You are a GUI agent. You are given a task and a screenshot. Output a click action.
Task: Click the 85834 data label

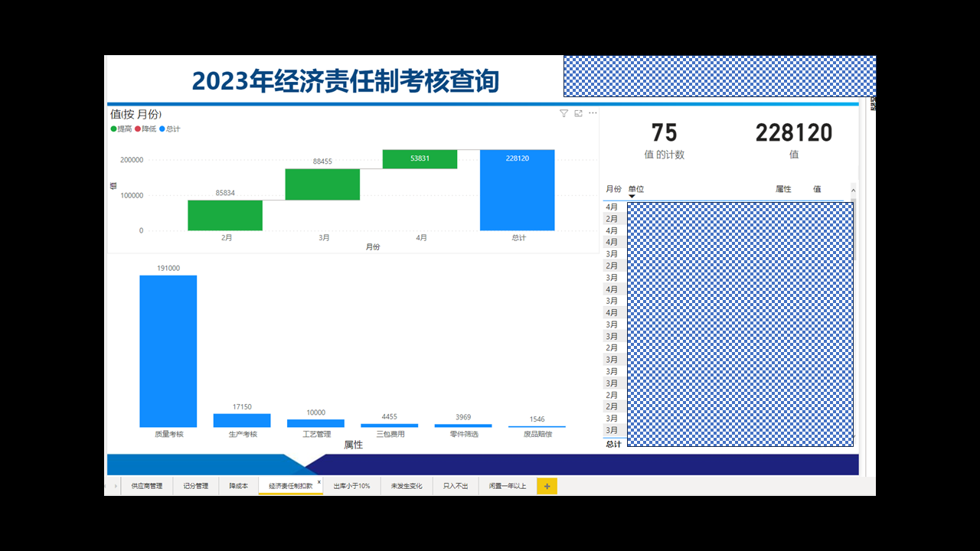pyautogui.click(x=225, y=193)
